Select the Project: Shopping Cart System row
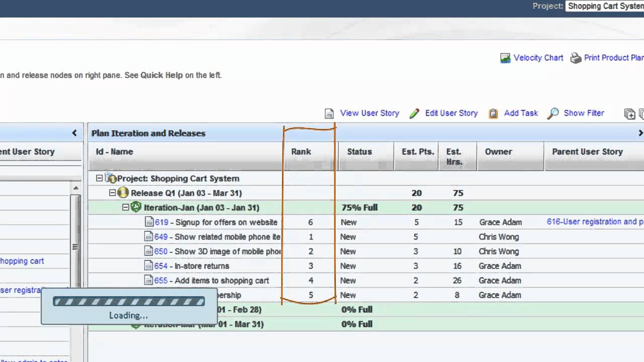Screen dimensions: 644x362 tap(366, 178)
